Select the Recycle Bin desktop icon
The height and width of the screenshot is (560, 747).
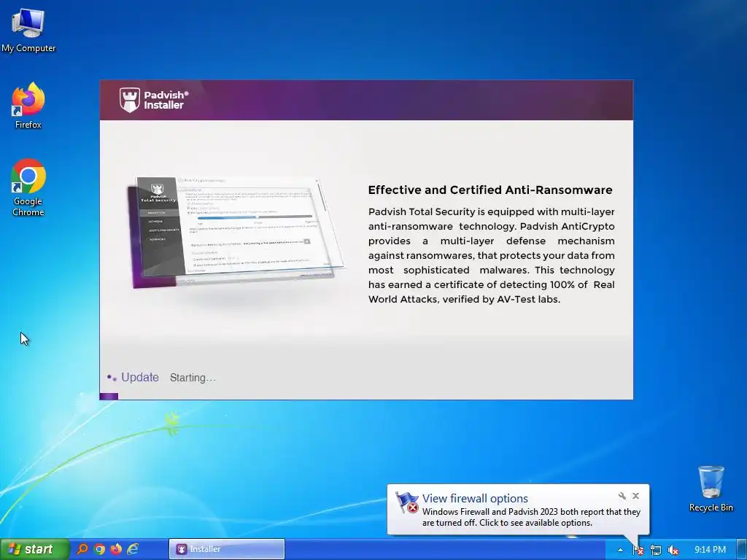tap(711, 489)
